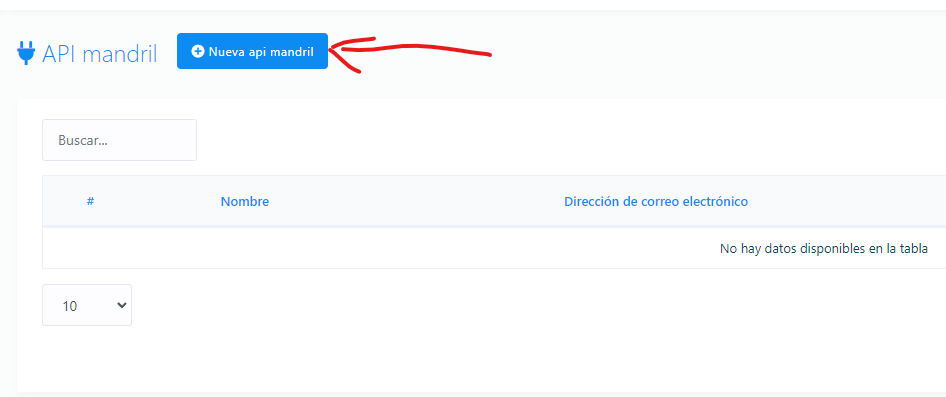
Task: Expand the entries count selector below table
Action: [87, 305]
